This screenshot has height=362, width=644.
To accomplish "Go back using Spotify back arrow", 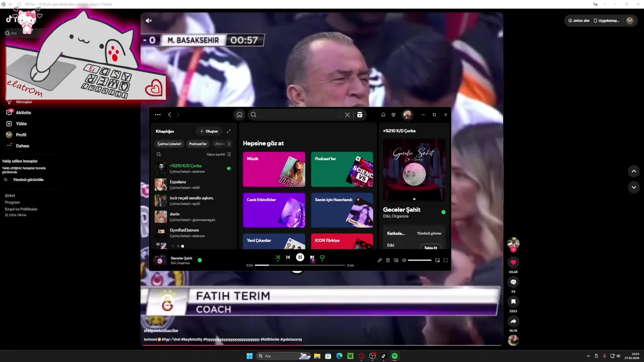I will [x=170, y=115].
